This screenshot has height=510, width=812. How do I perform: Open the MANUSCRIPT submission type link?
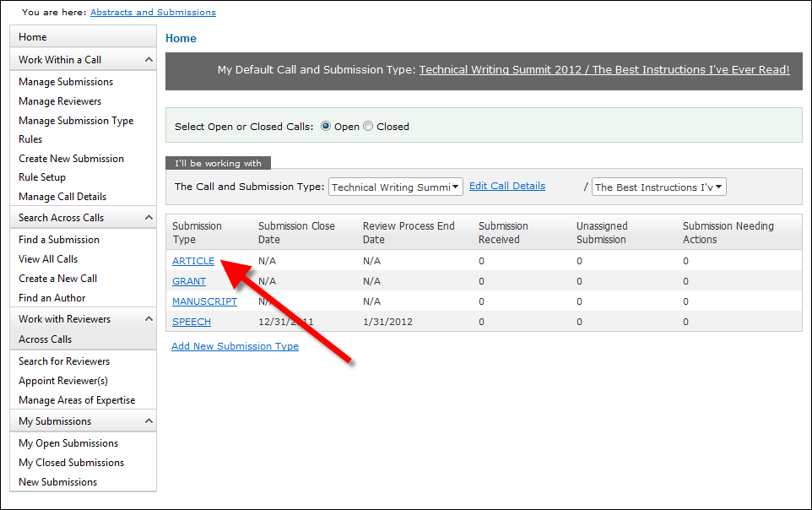204,301
